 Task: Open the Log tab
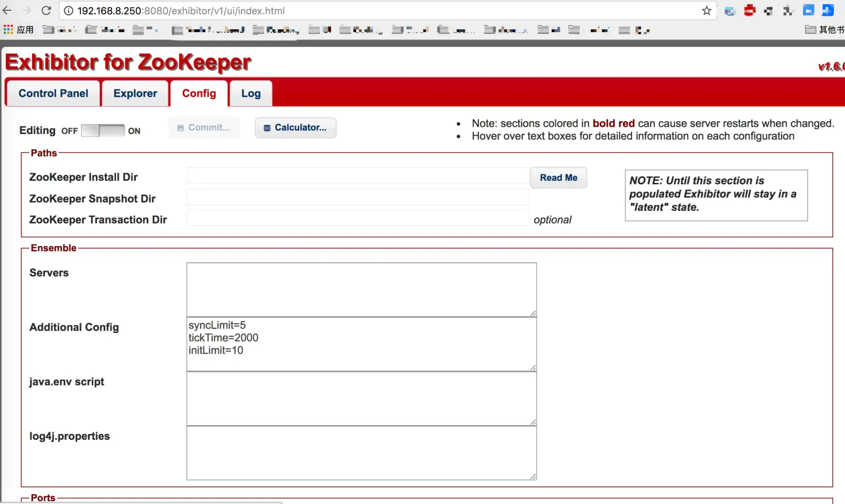coord(251,93)
